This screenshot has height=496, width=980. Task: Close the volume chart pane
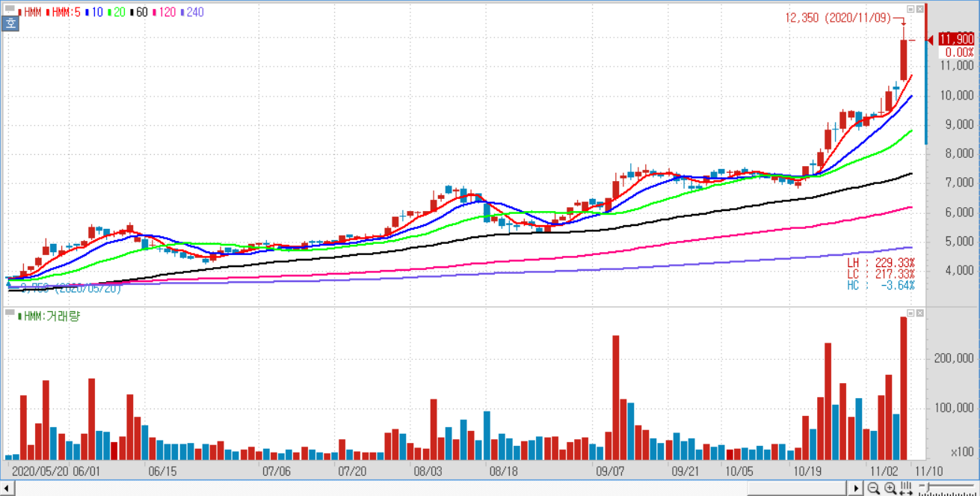[x=920, y=312]
